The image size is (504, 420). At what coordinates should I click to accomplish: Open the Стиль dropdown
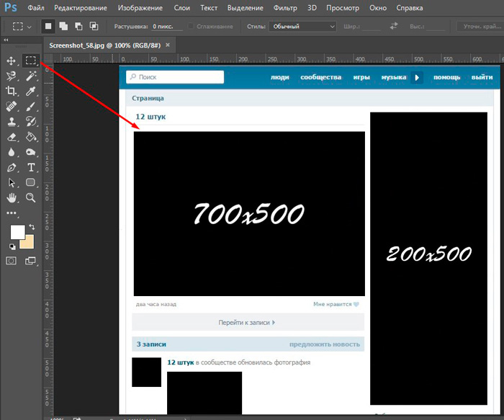click(303, 27)
